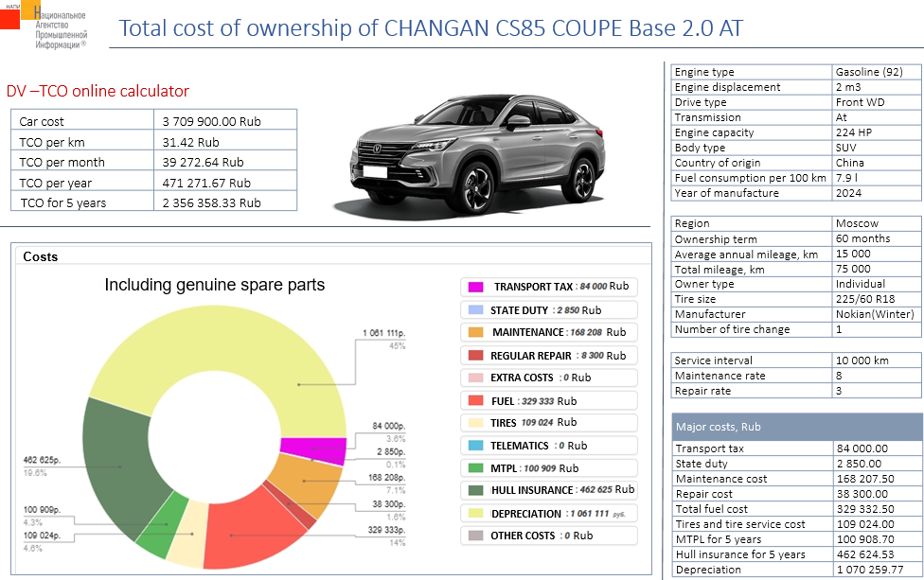Click the Extra Costs legend entry
The height and width of the screenshot is (580, 924).
click(x=548, y=378)
